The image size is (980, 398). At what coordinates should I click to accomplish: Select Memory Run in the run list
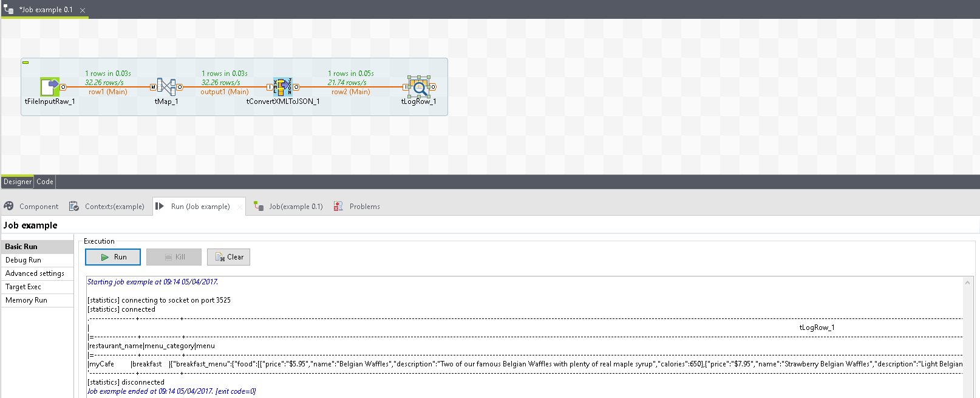coord(26,300)
